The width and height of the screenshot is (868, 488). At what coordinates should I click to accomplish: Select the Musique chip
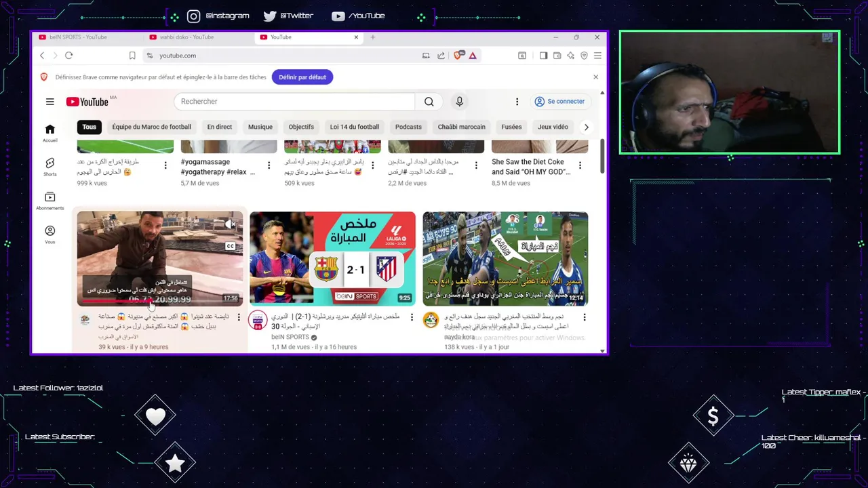click(260, 127)
